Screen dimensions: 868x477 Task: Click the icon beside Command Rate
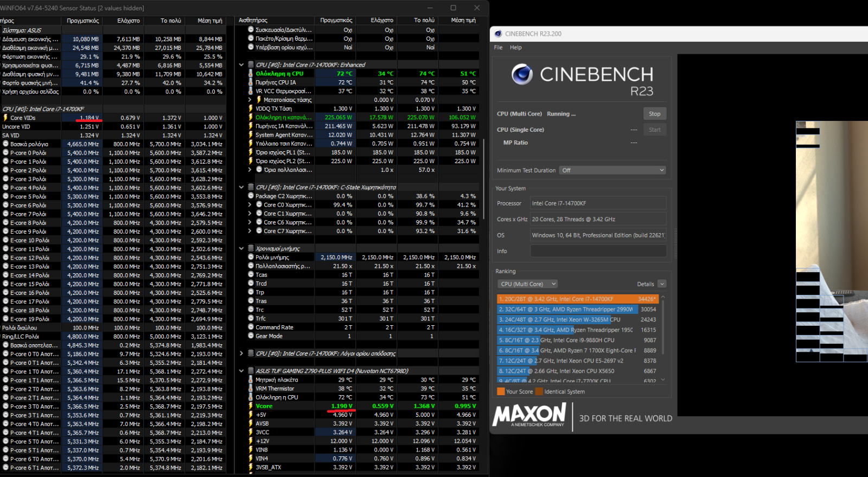[x=251, y=327]
